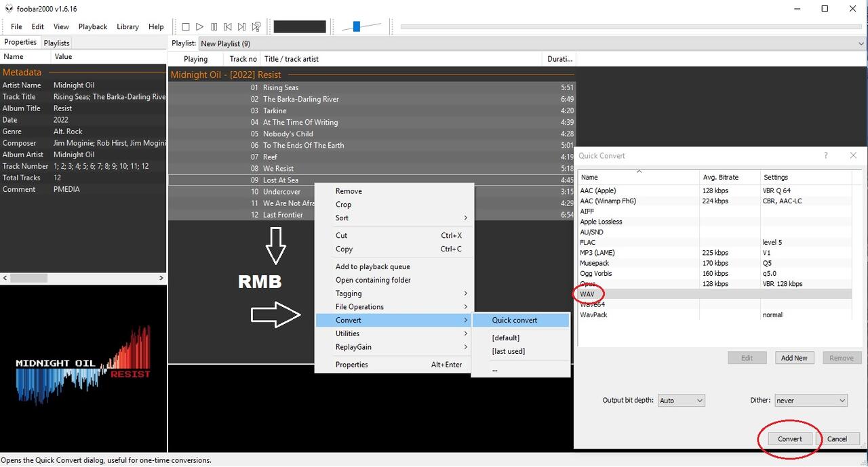Select the WAV format row
Viewport: 868px width, 467px height.
(715, 294)
